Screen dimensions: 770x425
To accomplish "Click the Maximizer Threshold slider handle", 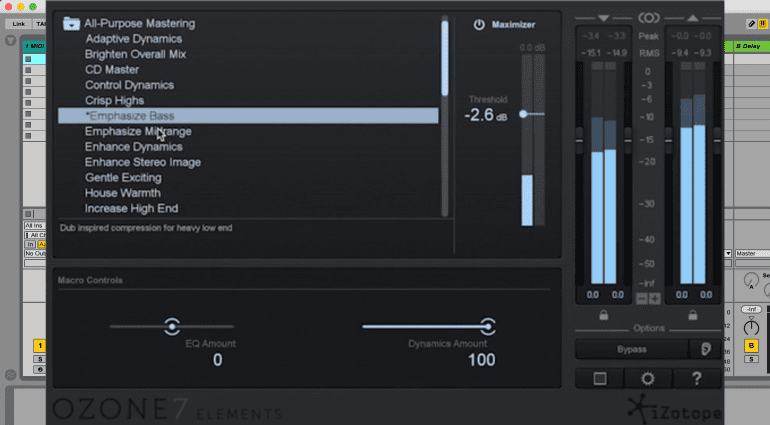I will click(523, 115).
